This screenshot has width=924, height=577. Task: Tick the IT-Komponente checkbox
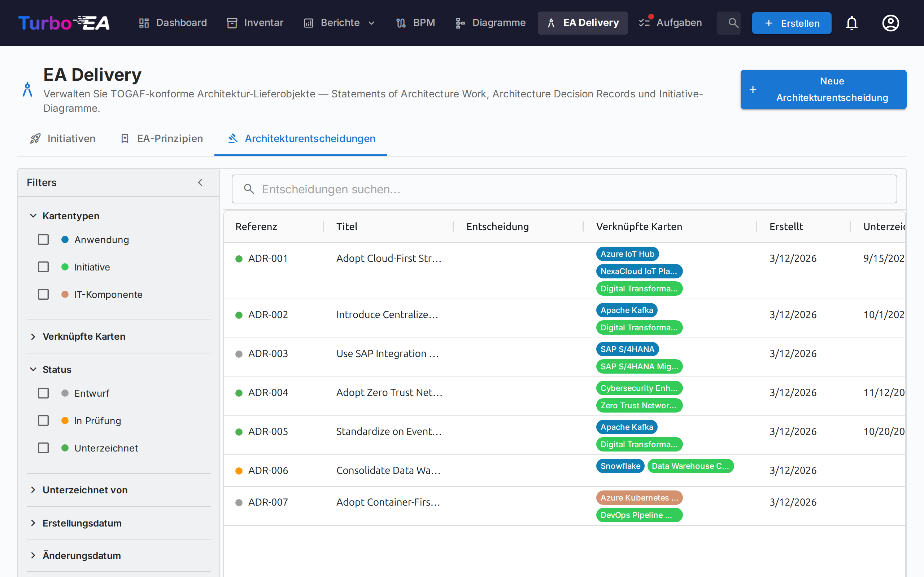[x=44, y=294]
